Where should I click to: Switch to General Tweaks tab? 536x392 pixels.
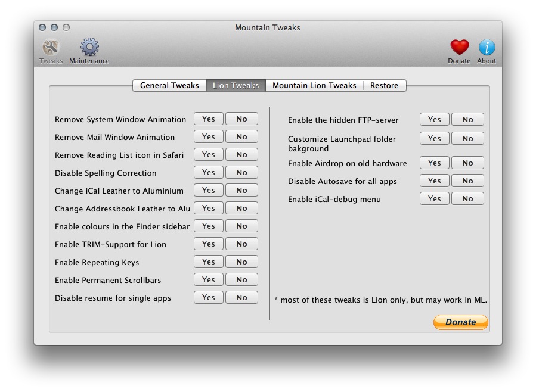click(169, 85)
